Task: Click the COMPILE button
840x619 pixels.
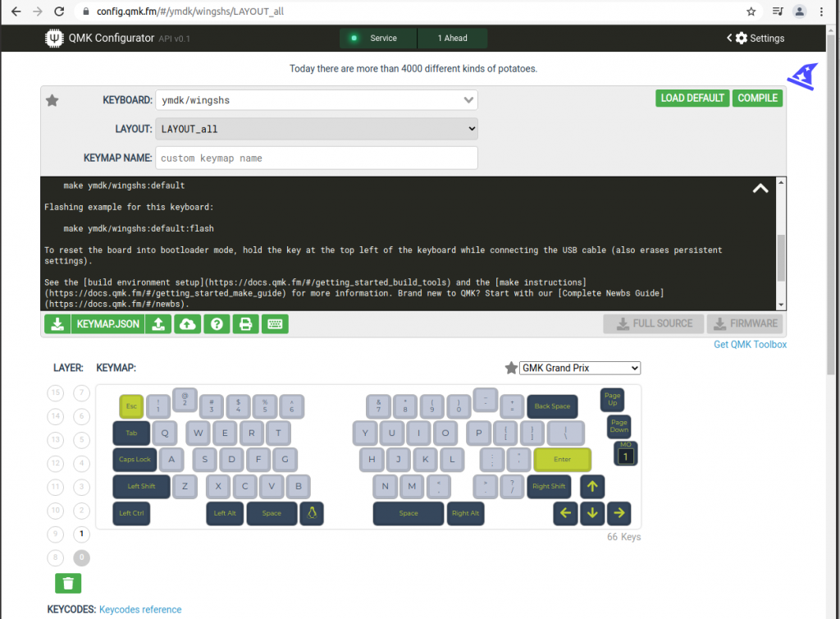Action: (757, 98)
